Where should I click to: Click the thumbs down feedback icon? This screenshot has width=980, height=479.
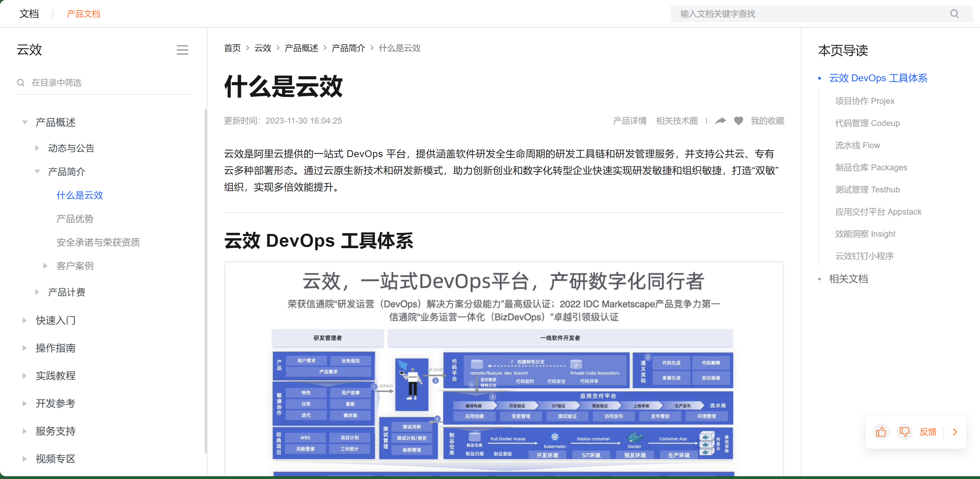(x=904, y=432)
